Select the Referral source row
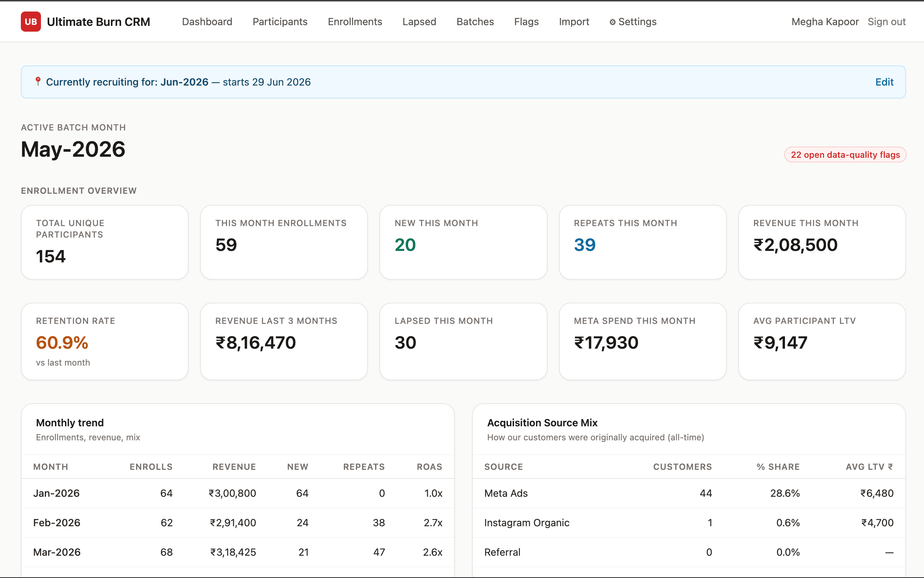This screenshot has height=578, width=924. point(689,552)
